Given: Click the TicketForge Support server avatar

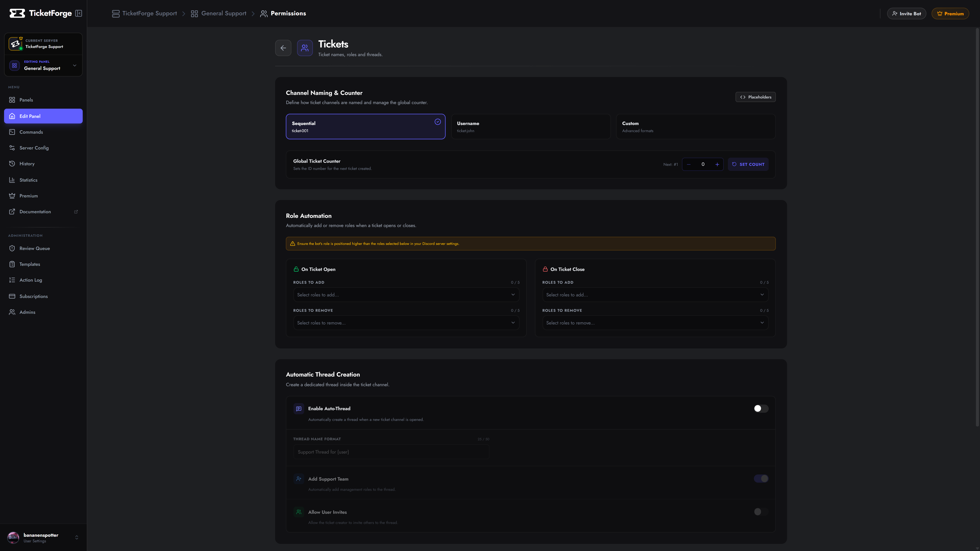Looking at the screenshot, I should click(15, 44).
